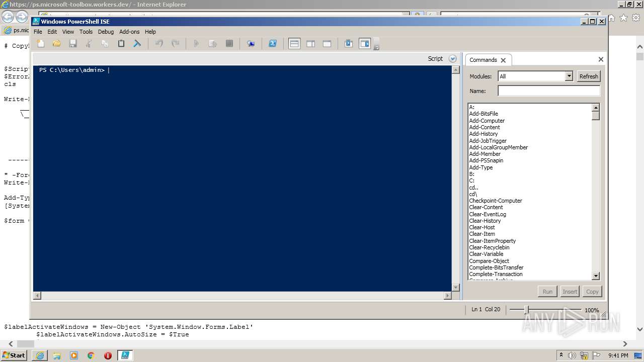Image resolution: width=644 pixels, height=362 pixels.
Task: Close the Commands tab
Action: click(503, 60)
